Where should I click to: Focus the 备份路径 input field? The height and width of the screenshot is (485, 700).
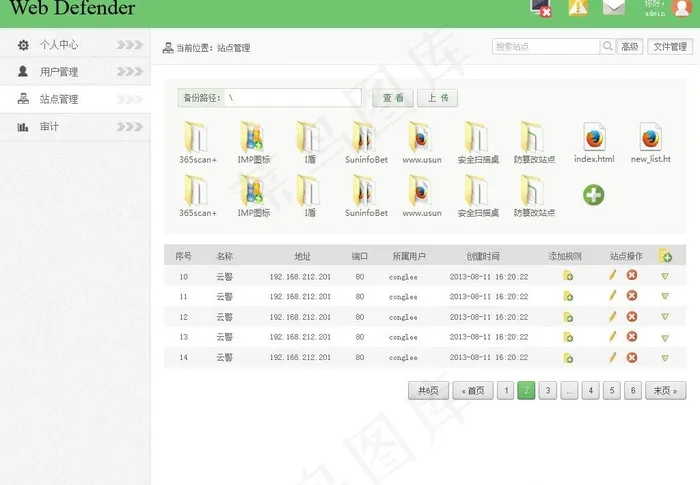coord(293,98)
